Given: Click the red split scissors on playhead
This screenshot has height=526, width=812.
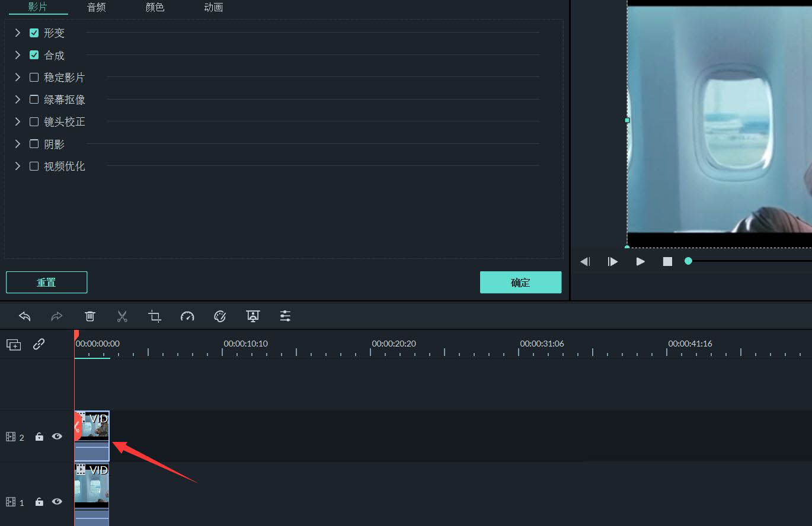Looking at the screenshot, I should (77, 427).
